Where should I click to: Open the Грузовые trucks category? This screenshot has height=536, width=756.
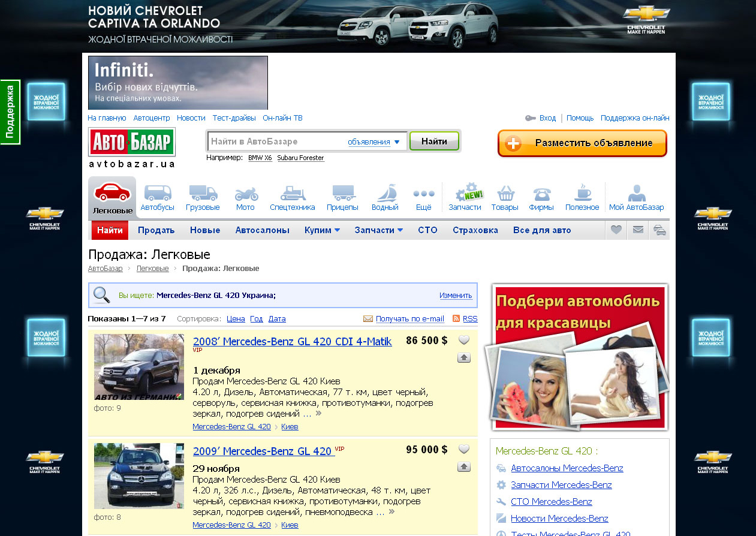pos(203,194)
